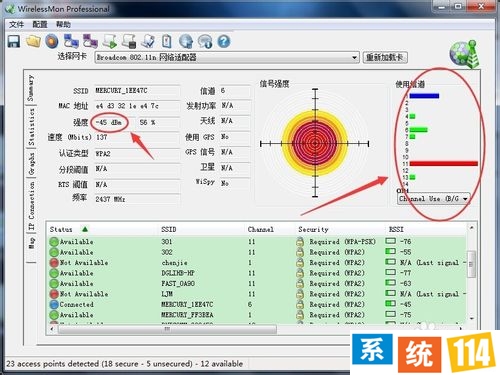500x375 pixels.
Task: Open the 配置 menu
Action: [40, 24]
